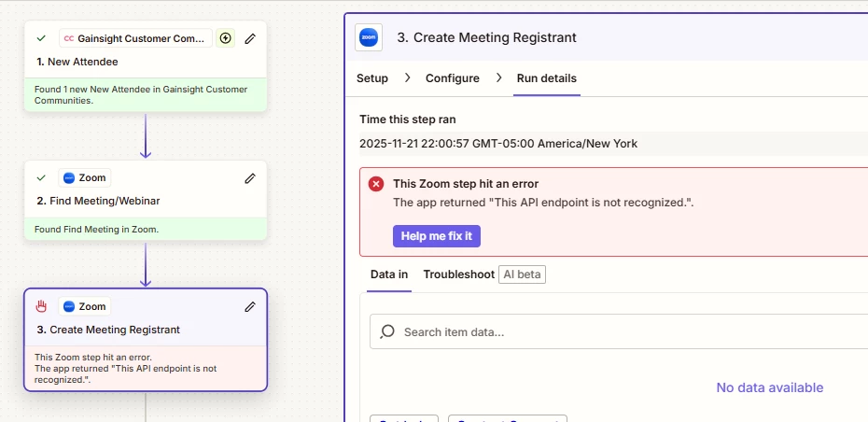Switch to the Troubleshoot tab
The width and height of the screenshot is (868, 422).
click(x=459, y=274)
